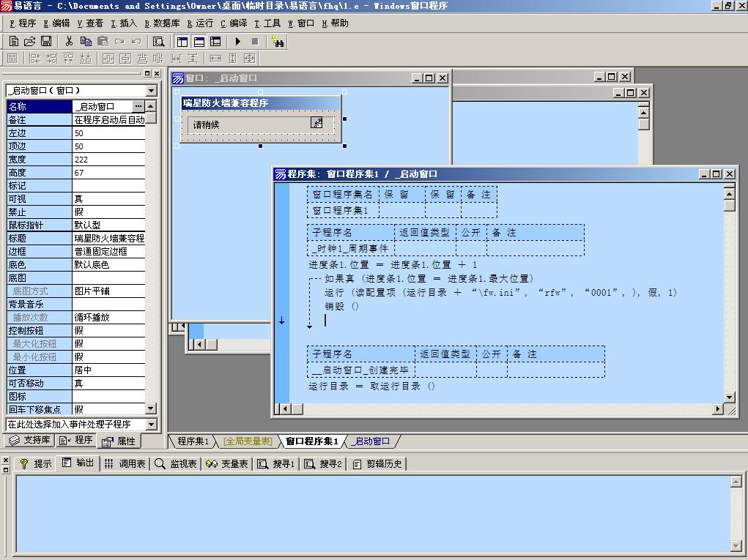Open the I.插入 menu
Viewport: 748px width, 560px height.
(124, 23)
